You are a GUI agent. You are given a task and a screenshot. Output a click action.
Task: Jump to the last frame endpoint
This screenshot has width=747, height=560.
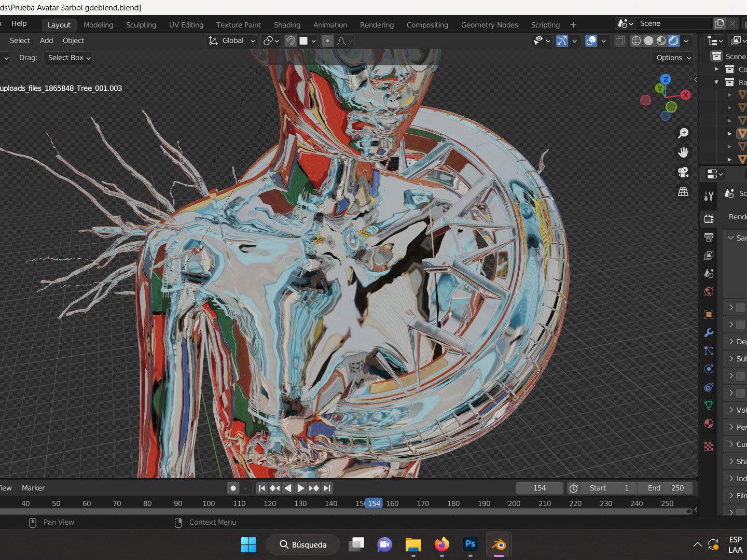[327, 488]
